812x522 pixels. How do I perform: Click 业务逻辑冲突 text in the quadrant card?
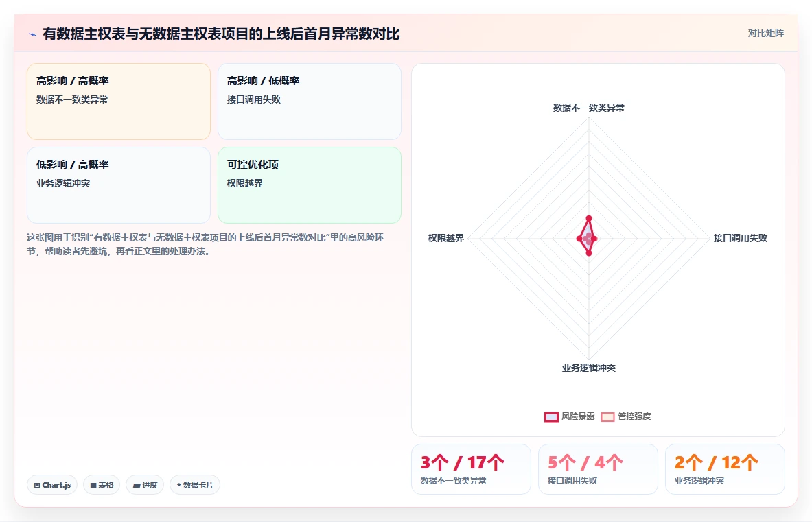point(63,183)
